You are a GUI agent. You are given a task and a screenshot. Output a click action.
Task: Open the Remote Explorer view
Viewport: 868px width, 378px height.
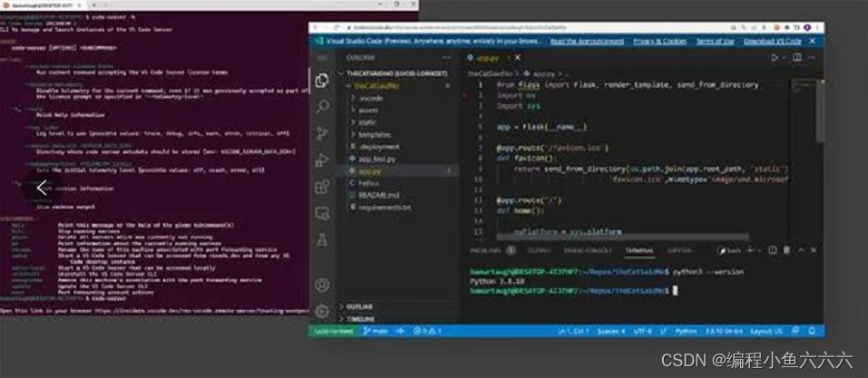coord(322,213)
